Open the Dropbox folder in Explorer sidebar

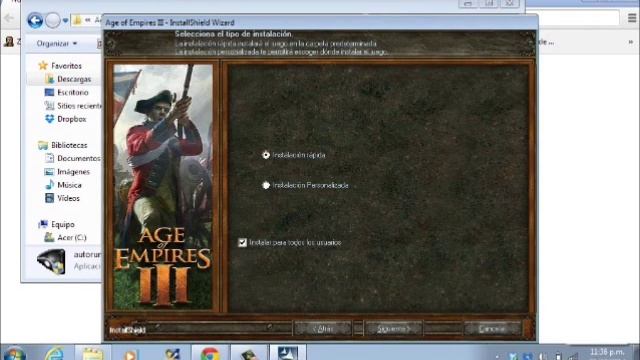coord(65,119)
